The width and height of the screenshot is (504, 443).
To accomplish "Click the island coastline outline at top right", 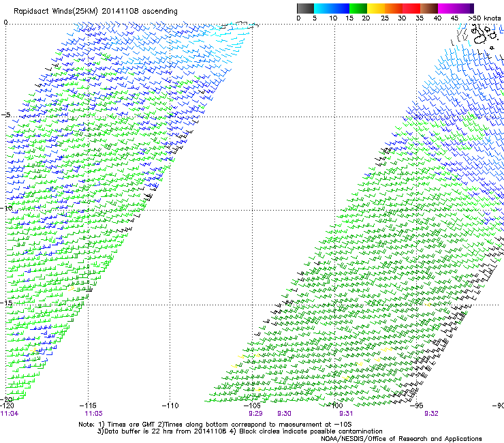I will pyautogui.click(x=479, y=35).
